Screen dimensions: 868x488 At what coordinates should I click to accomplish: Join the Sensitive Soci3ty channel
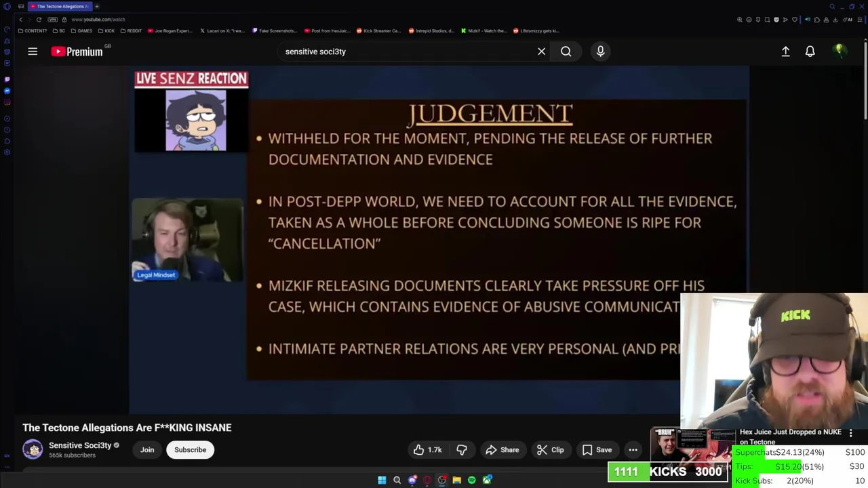[147, 450]
